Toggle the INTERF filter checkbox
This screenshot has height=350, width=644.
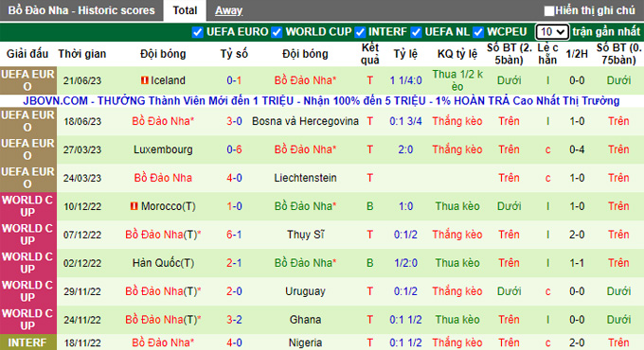[x=360, y=32]
